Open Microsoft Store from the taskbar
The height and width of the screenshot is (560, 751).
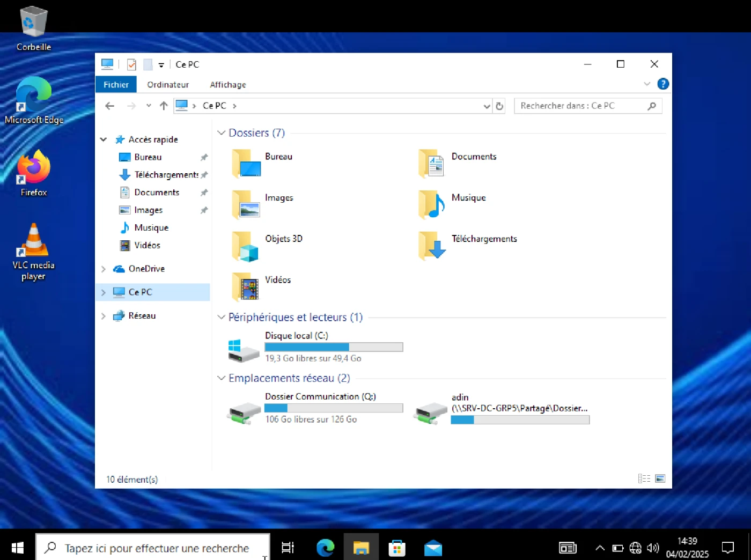click(x=397, y=548)
